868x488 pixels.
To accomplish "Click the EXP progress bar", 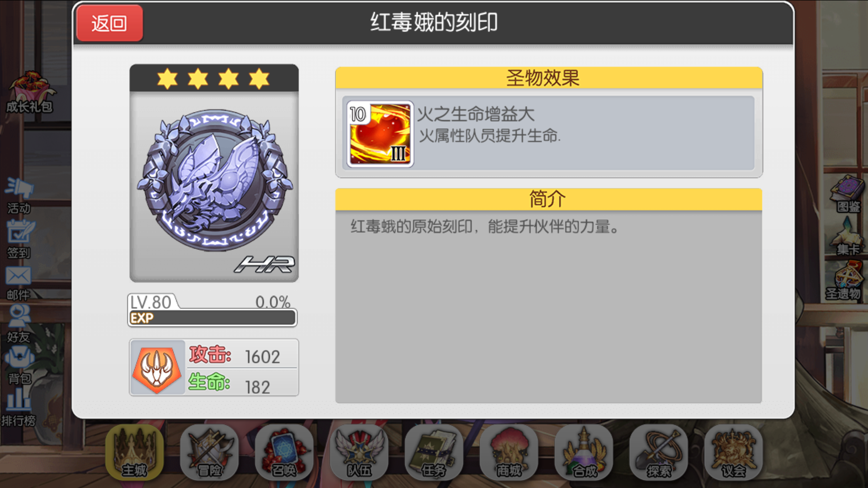I will coord(212,318).
